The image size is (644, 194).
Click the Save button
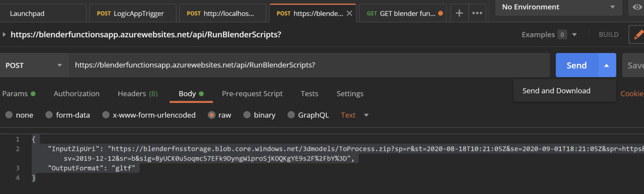(x=634, y=65)
